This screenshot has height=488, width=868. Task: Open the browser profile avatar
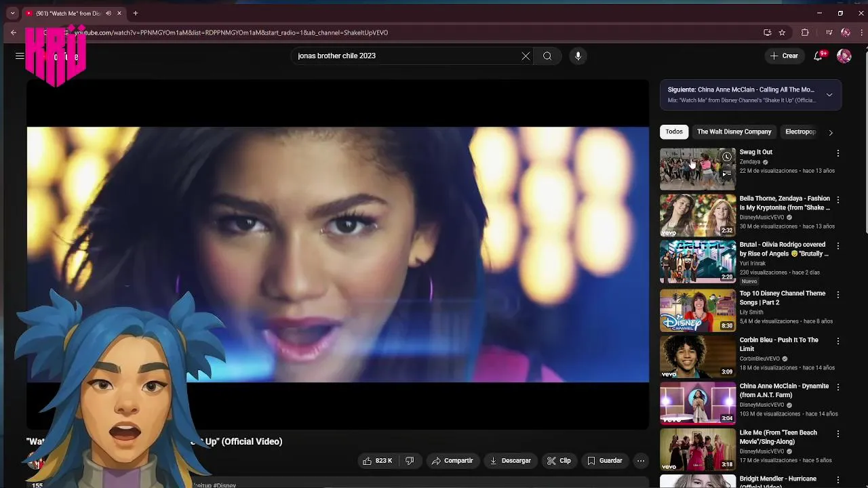point(845,33)
